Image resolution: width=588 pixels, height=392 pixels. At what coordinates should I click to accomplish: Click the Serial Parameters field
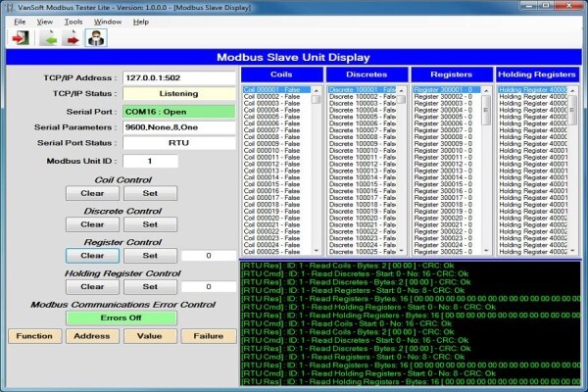[x=179, y=127]
